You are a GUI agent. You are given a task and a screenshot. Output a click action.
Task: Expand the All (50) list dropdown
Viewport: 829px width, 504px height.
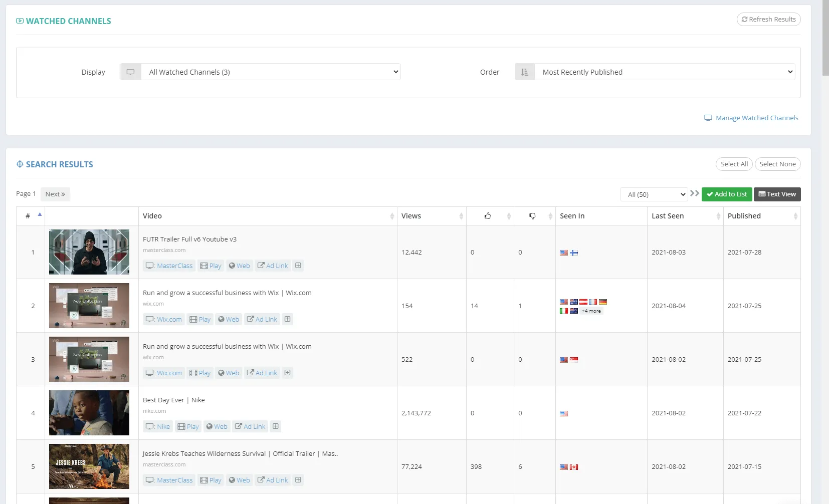click(654, 194)
